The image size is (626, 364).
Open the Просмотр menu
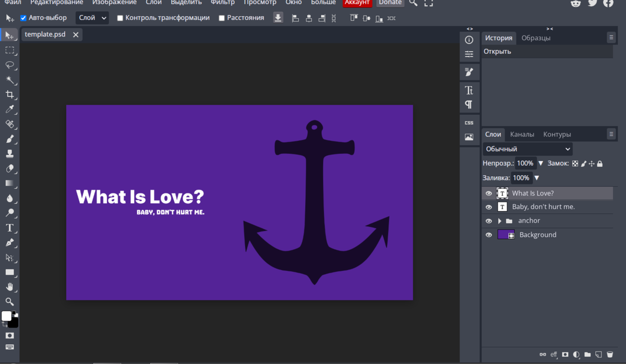(x=260, y=3)
